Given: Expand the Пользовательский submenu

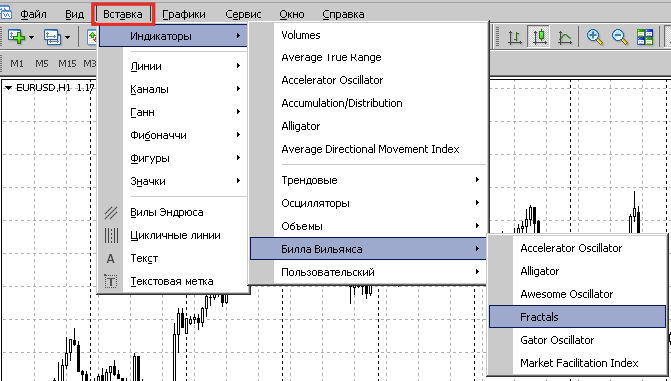Looking at the screenshot, I should (368, 272).
